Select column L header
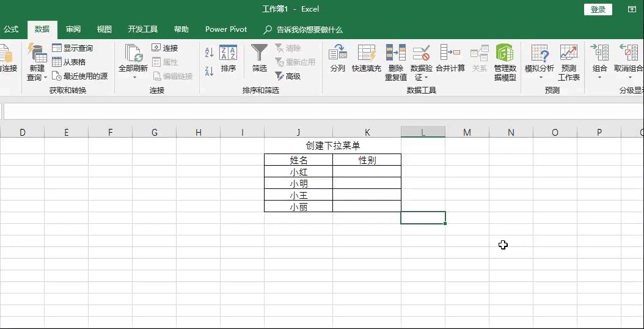This screenshot has height=329, width=644. point(423,132)
